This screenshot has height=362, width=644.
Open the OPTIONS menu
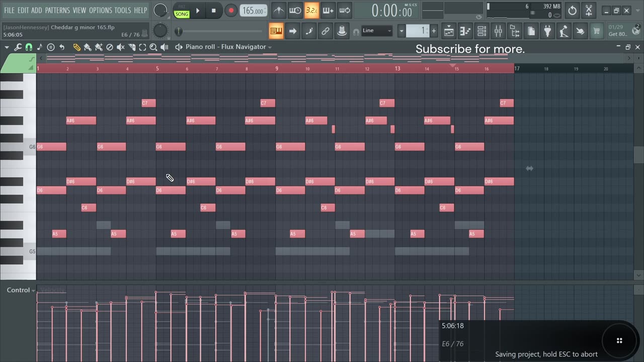click(x=101, y=10)
